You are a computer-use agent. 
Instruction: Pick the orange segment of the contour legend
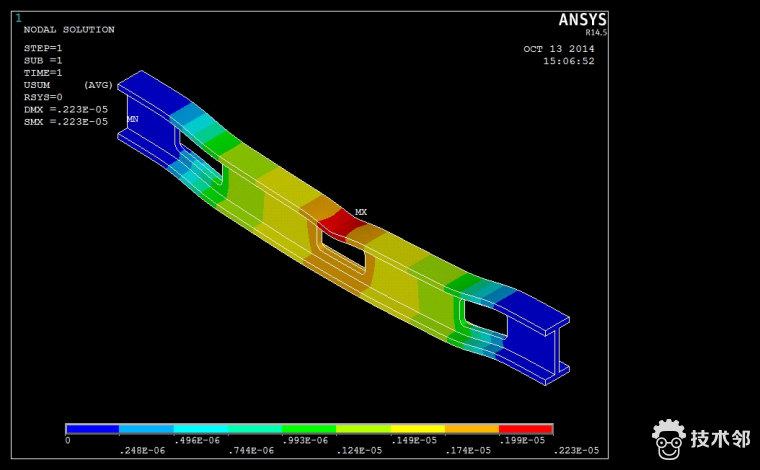[471, 428]
